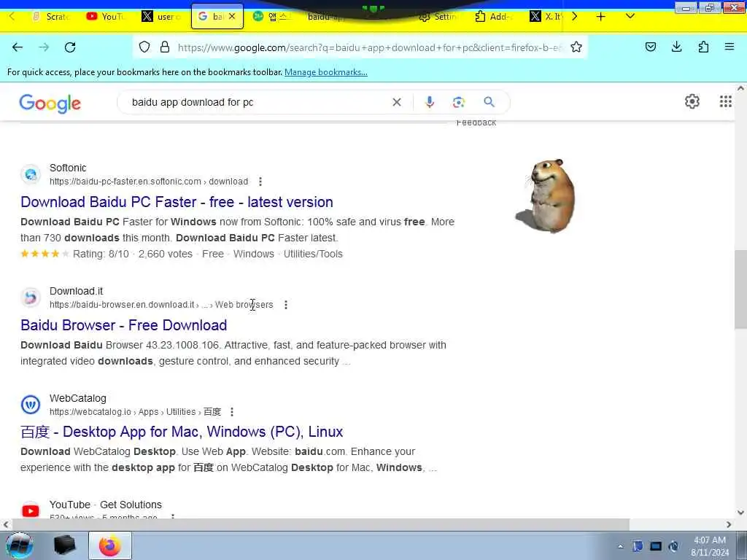This screenshot has width=747, height=560.
Task: Open the Downloads panel arrow icon
Action: point(676,47)
